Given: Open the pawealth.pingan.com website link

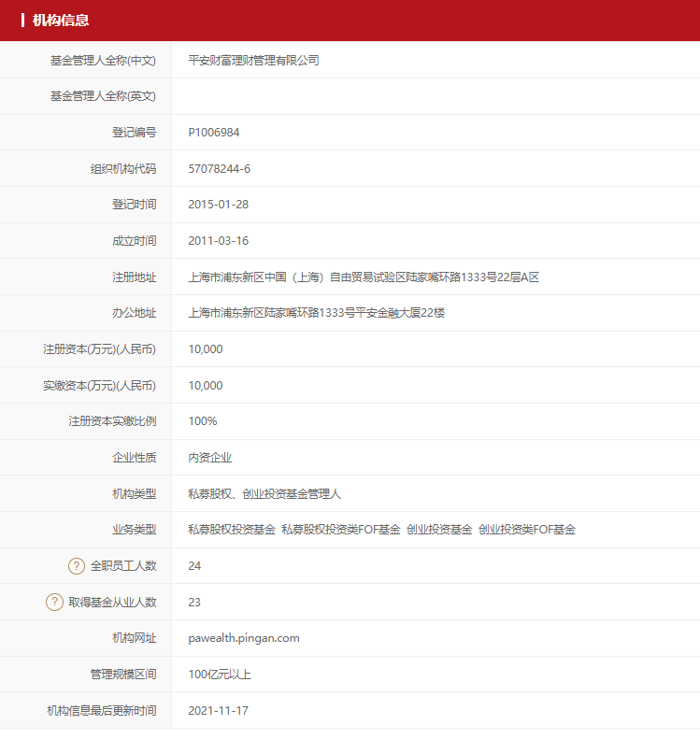Looking at the screenshot, I should [244, 638].
